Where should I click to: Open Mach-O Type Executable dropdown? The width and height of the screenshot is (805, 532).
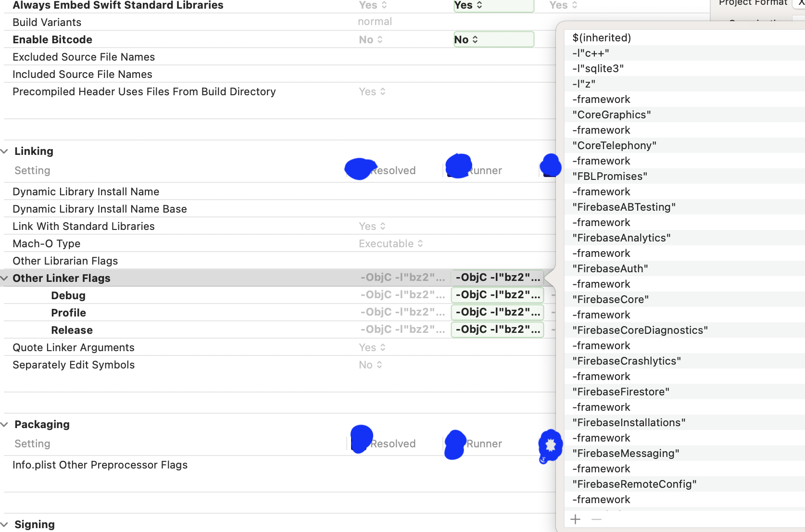click(391, 243)
